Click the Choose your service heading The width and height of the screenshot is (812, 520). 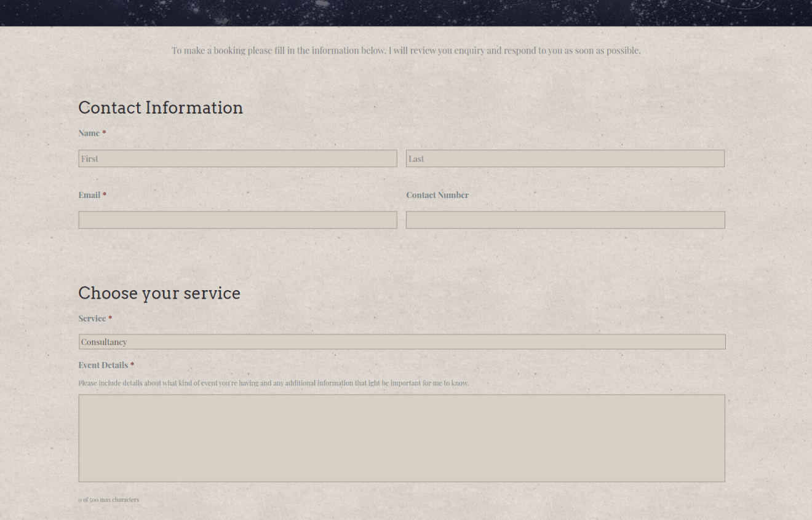(x=159, y=293)
